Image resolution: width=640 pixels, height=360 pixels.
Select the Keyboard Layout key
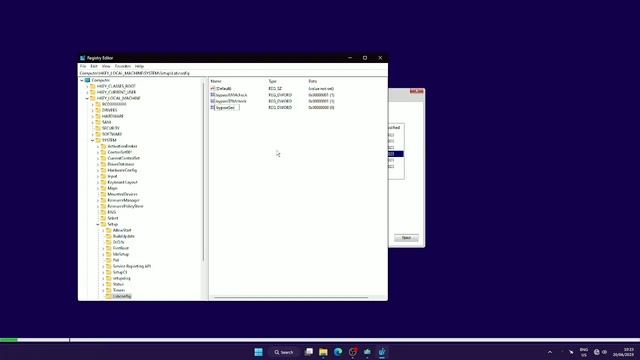(122, 182)
